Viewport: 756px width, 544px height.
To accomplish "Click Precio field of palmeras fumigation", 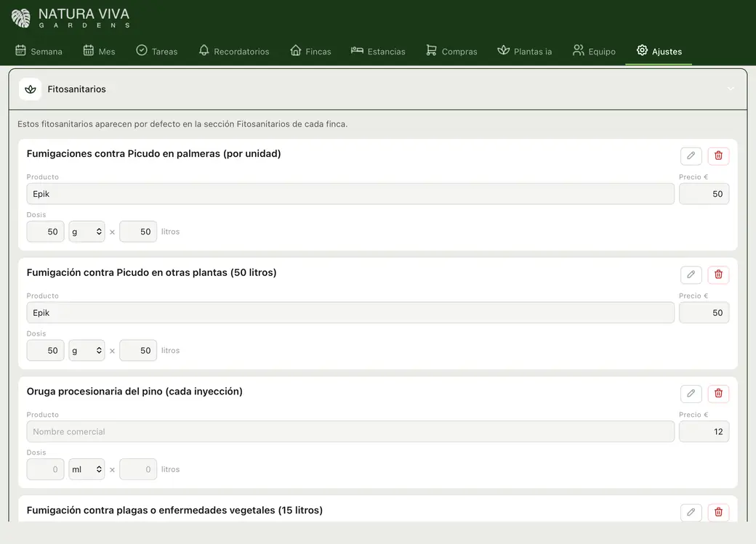I will 704,194.
